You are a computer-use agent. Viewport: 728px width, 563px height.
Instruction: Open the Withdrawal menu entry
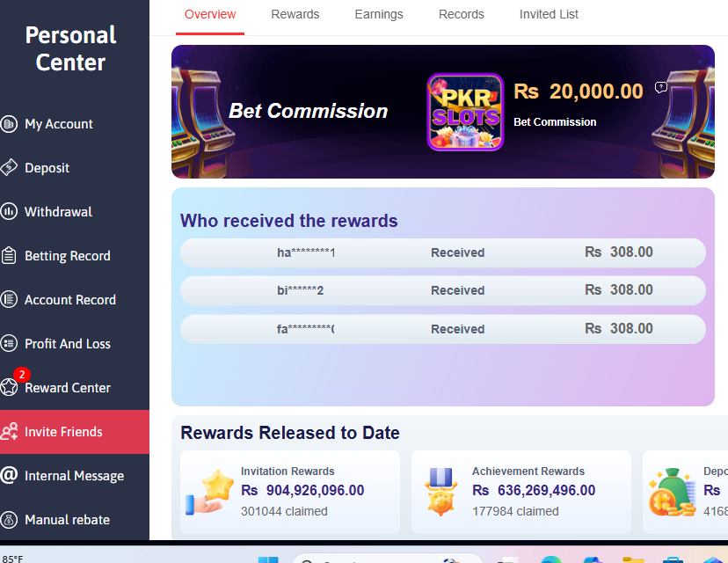74,212
